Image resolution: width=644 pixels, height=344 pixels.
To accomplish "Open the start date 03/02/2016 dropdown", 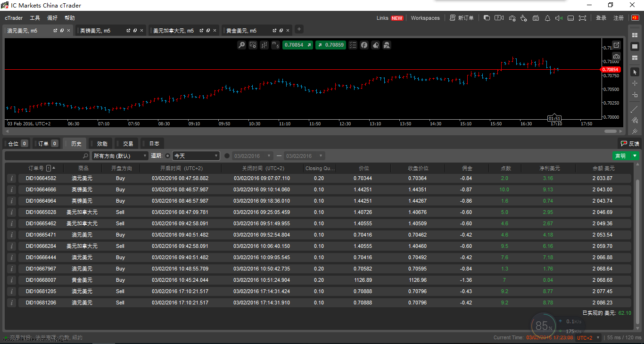I will pyautogui.click(x=252, y=156).
